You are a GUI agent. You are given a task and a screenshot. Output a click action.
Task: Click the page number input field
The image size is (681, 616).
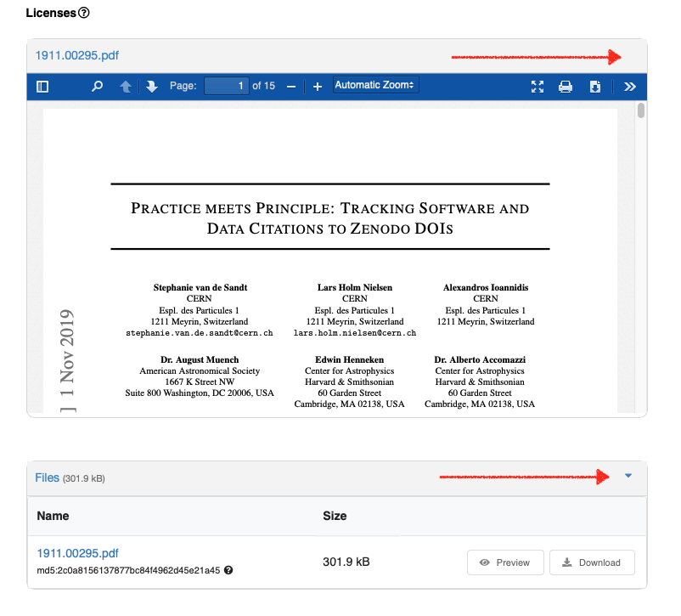click(x=227, y=86)
